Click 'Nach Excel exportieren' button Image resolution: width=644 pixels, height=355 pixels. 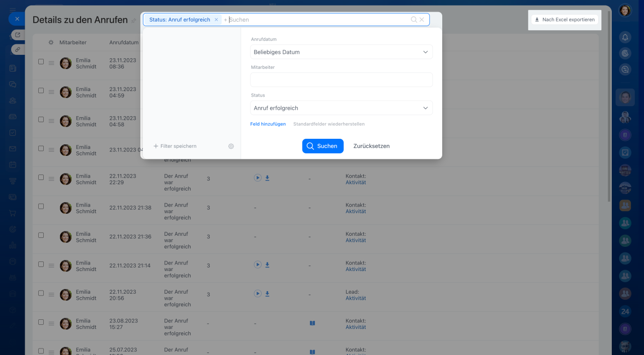[565, 20]
